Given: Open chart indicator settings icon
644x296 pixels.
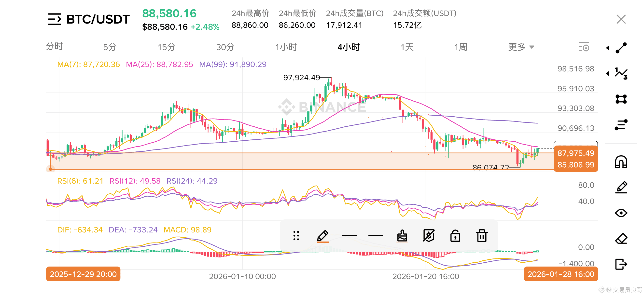Looking at the screenshot, I should 584,47.
